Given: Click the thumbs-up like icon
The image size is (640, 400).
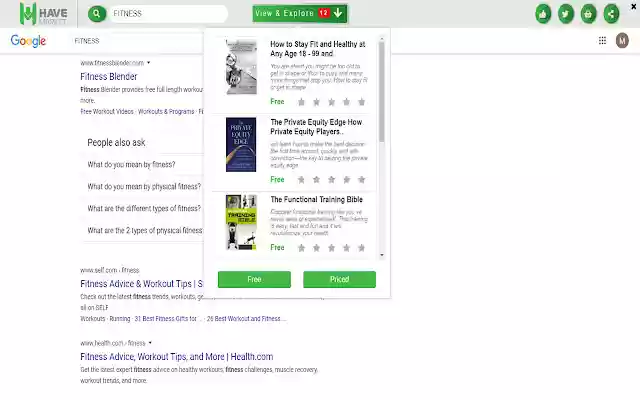Looking at the screenshot, I should point(543,14).
